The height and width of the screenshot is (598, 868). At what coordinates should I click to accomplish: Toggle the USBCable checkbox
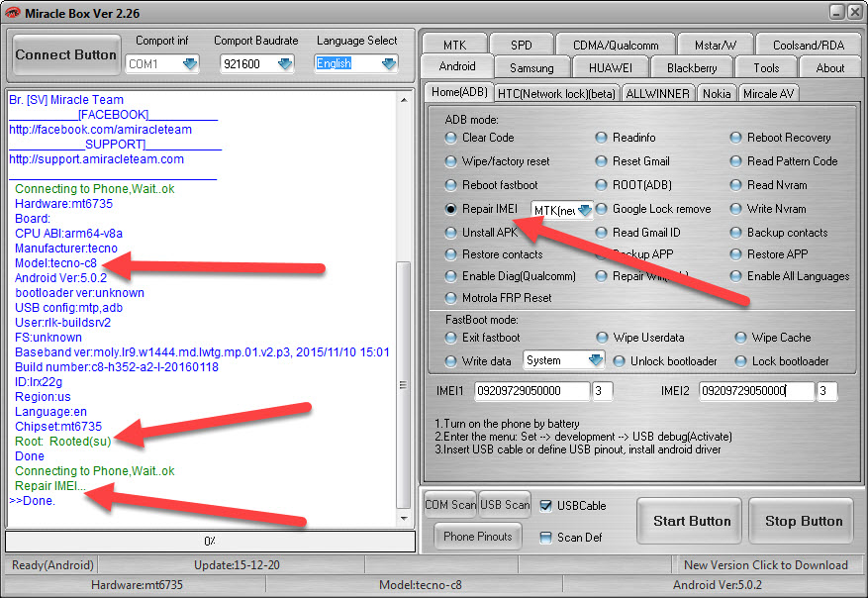(x=545, y=506)
